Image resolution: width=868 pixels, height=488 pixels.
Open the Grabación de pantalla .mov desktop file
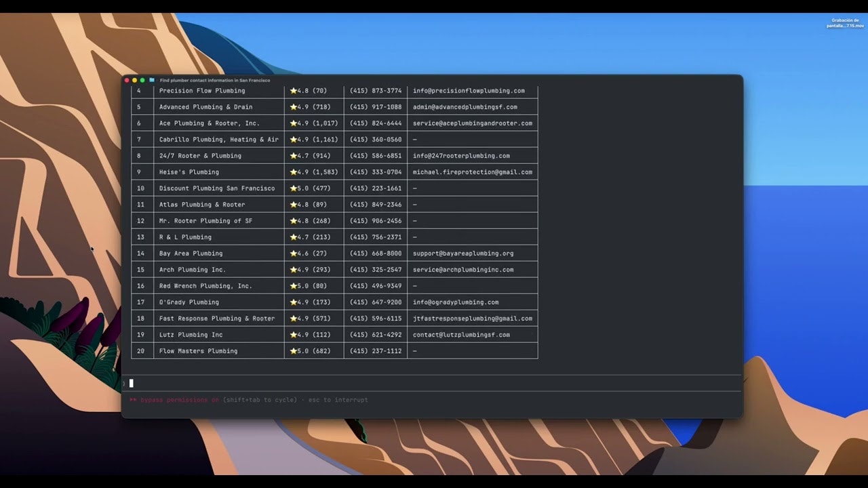(845, 23)
